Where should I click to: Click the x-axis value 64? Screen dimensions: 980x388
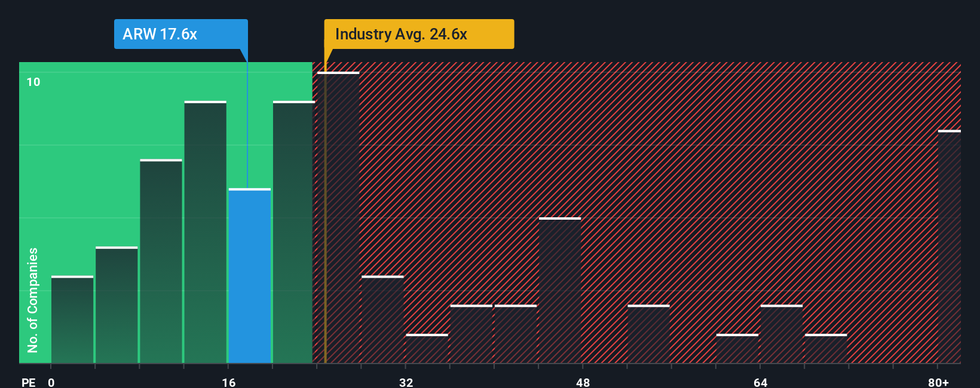(760, 382)
